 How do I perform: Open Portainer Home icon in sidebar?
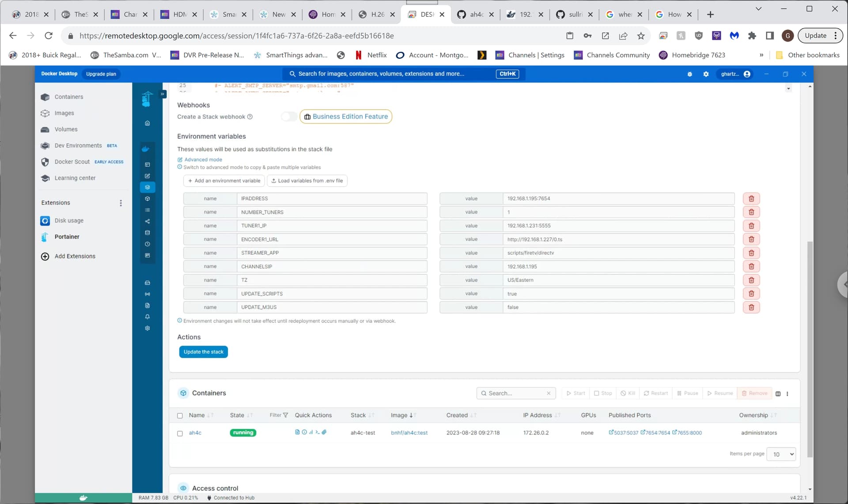click(x=148, y=123)
